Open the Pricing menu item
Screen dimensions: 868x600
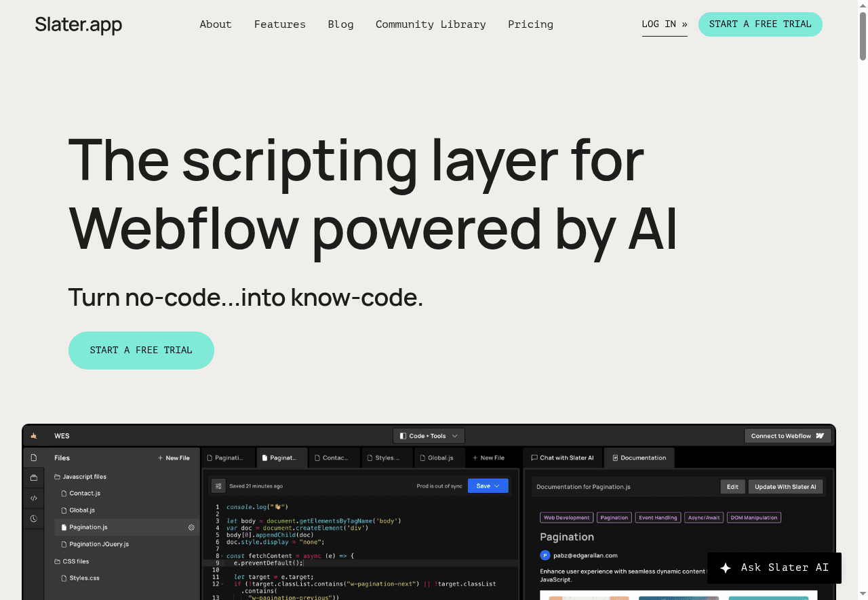click(x=530, y=24)
